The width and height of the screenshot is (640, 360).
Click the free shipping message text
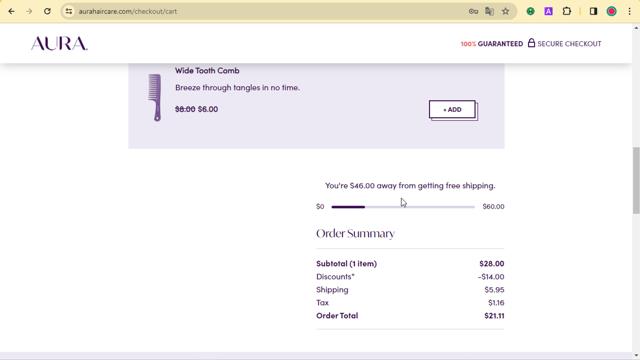pyautogui.click(x=410, y=186)
